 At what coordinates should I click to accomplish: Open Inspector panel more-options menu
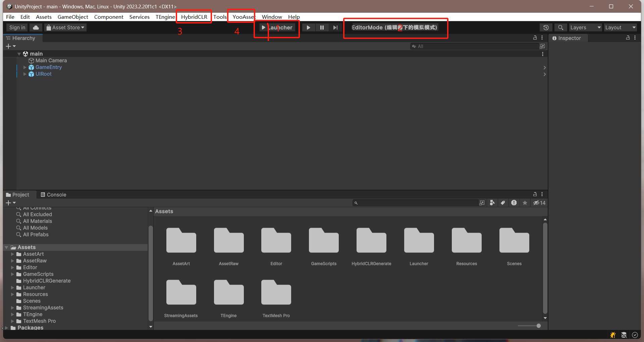click(635, 38)
